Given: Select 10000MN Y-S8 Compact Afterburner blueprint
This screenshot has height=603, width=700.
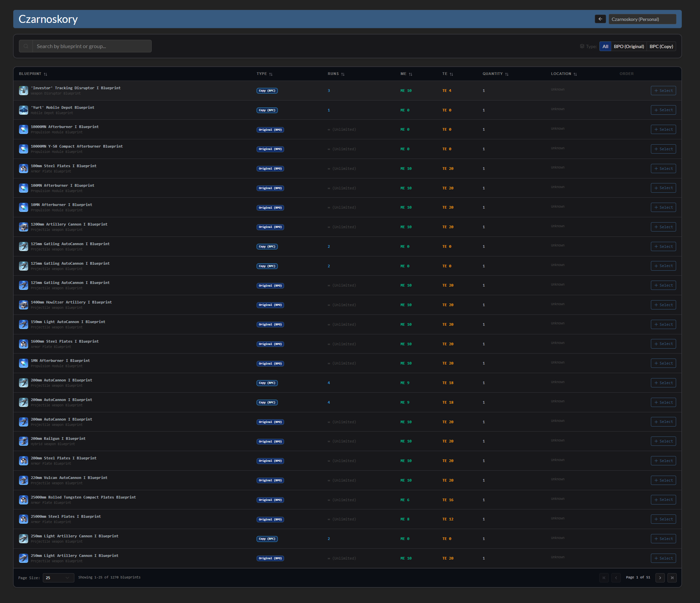Looking at the screenshot, I should 663,149.
